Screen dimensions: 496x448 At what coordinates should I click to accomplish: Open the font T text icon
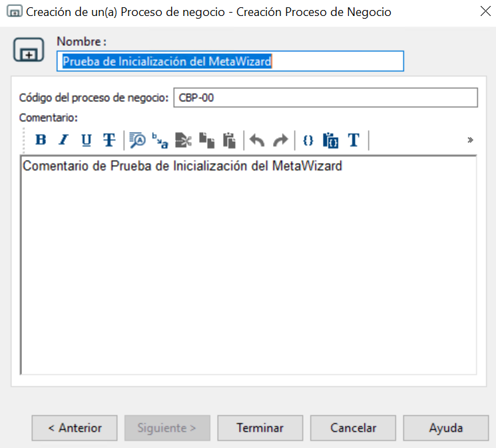(354, 140)
